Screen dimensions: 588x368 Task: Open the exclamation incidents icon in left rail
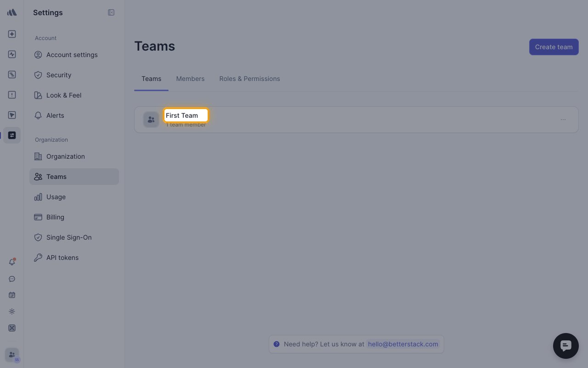click(x=12, y=95)
